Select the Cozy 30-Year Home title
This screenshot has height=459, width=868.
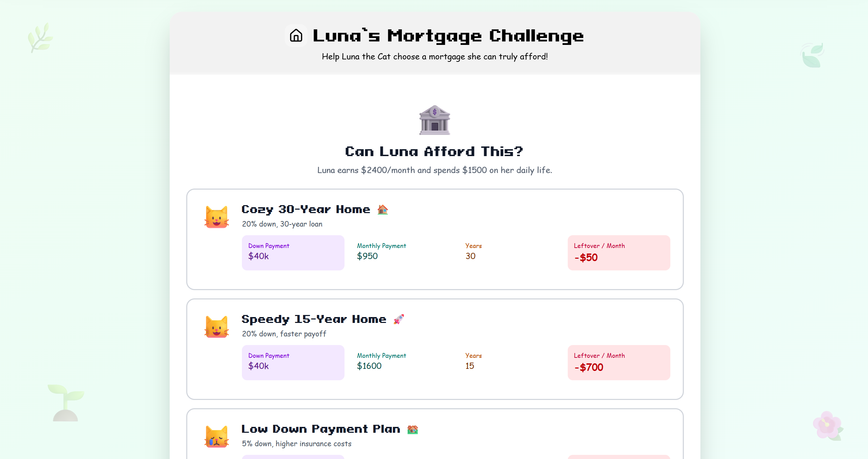coord(305,210)
